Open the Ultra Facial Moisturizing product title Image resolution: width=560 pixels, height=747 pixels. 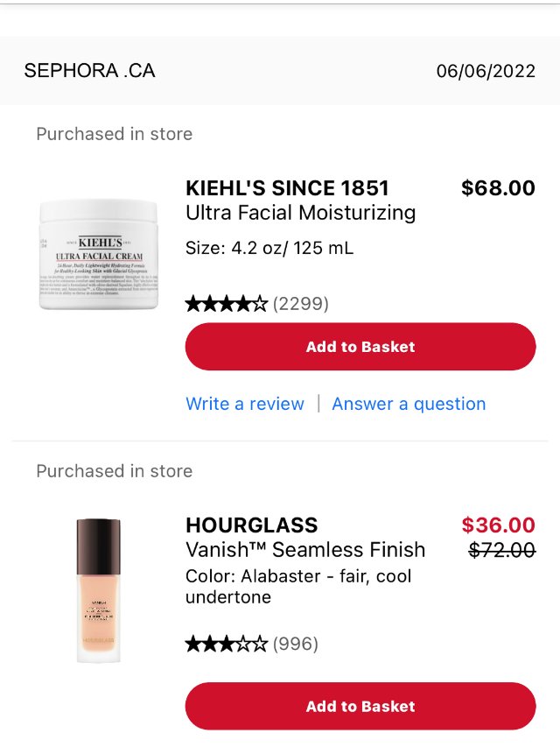pyautogui.click(x=300, y=213)
